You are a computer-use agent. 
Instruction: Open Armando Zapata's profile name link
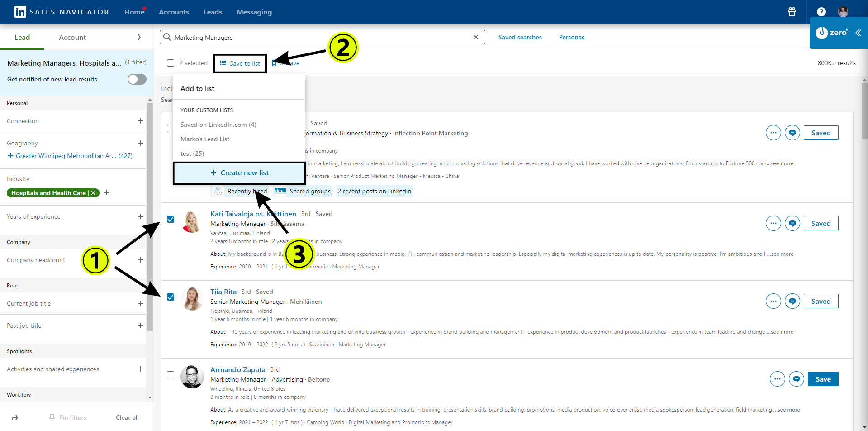coord(238,369)
